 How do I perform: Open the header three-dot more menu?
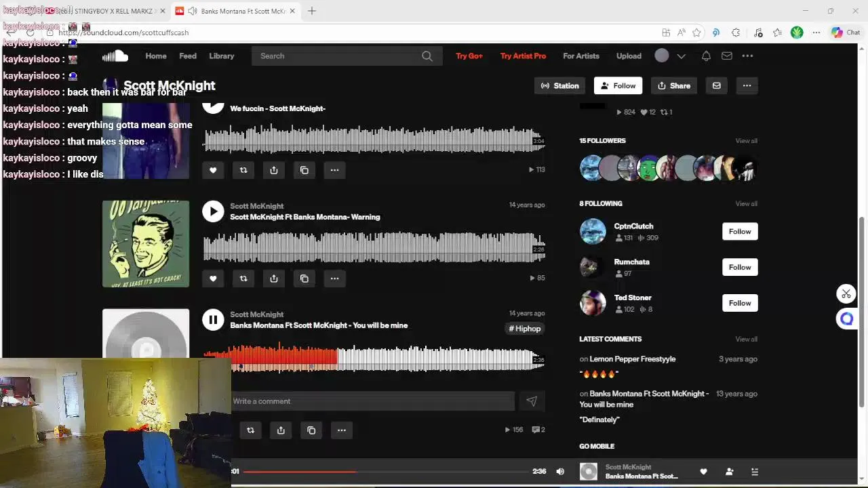[x=747, y=56]
